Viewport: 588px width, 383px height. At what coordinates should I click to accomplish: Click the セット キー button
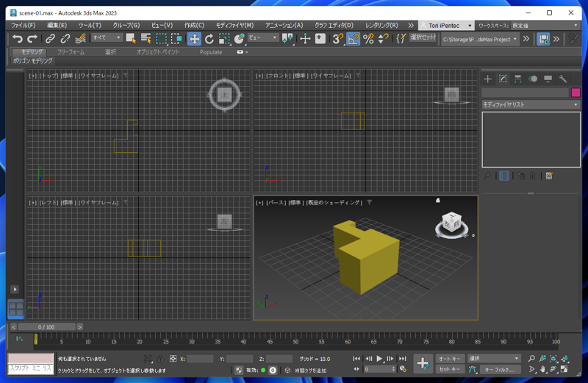pyautogui.click(x=450, y=370)
